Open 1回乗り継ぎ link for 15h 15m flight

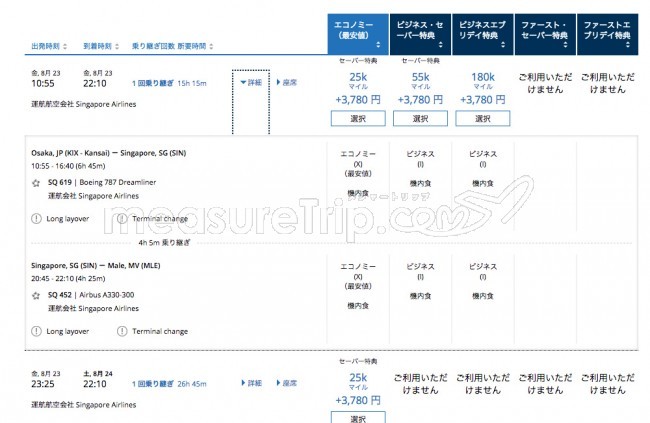[x=153, y=83]
